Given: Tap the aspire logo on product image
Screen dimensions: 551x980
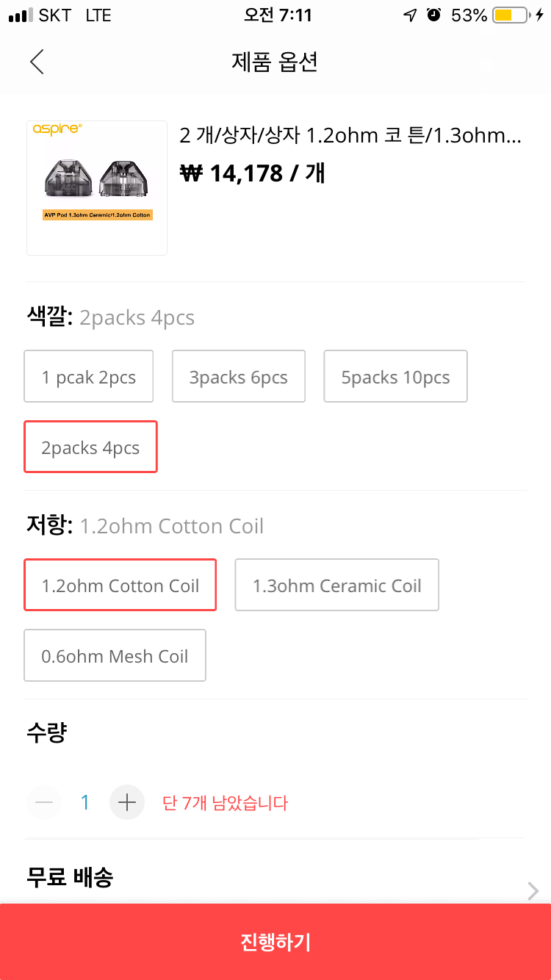Looking at the screenshot, I should coord(57,129).
